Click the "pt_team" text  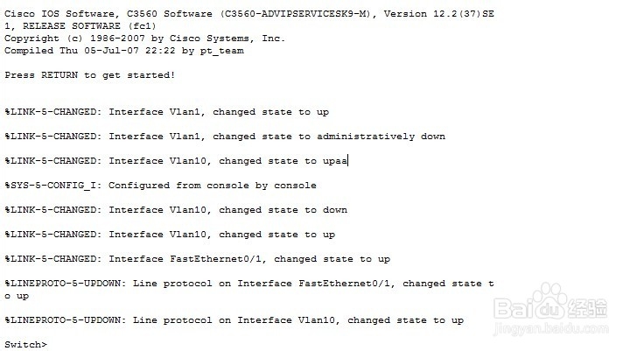(222, 51)
